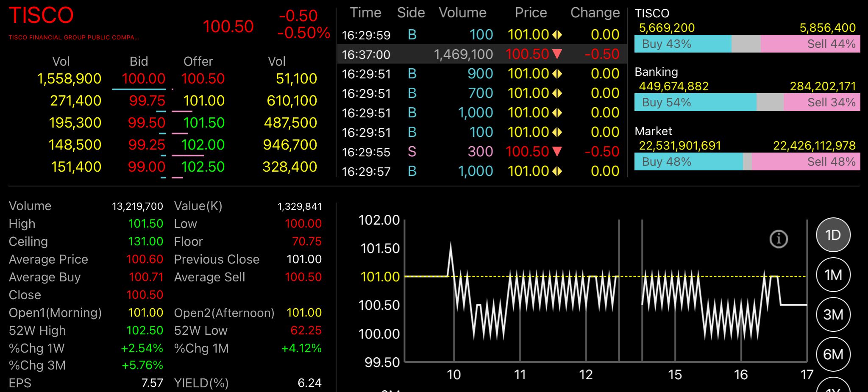Select the 16:29:59 ticker row
This screenshot has height=392, width=868.
(482, 35)
